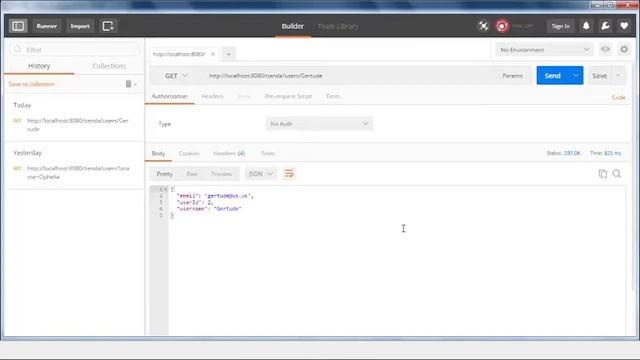Open the Runner

[x=47, y=26]
